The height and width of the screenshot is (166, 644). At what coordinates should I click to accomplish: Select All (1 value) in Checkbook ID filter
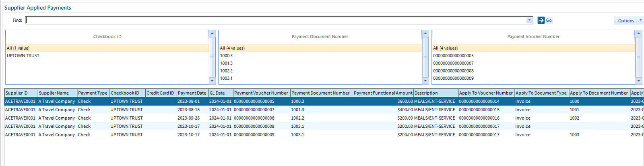coord(107,48)
